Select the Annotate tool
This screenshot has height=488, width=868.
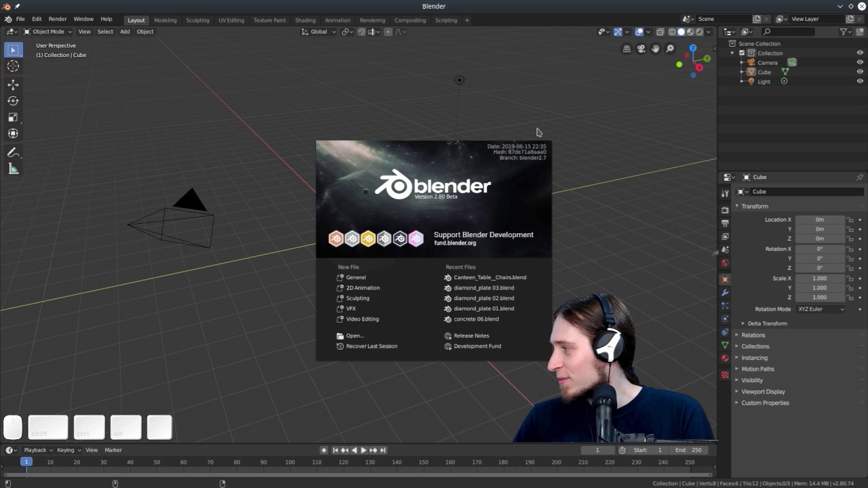point(13,152)
